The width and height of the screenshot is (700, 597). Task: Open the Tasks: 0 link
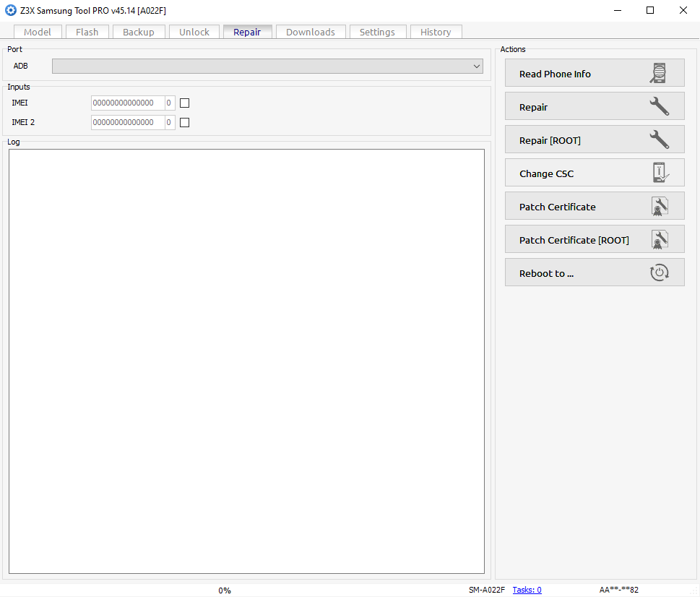tap(527, 590)
